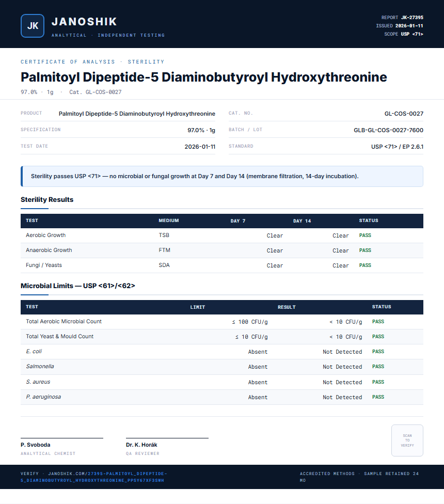Click report number JK-27395
The width and height of the screenshot is (444, 504).
point(412,18)
